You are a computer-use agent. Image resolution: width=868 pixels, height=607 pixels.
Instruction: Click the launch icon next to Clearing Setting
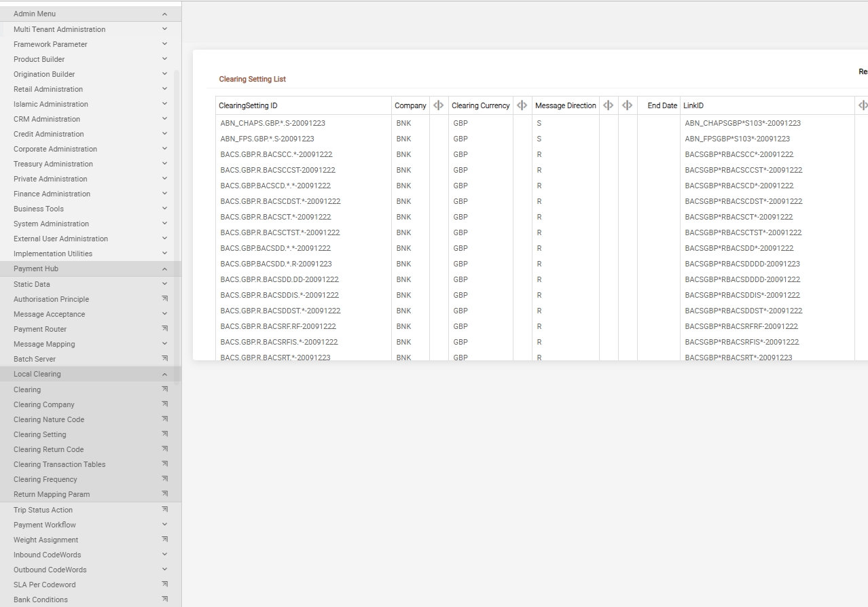[164, 434]
